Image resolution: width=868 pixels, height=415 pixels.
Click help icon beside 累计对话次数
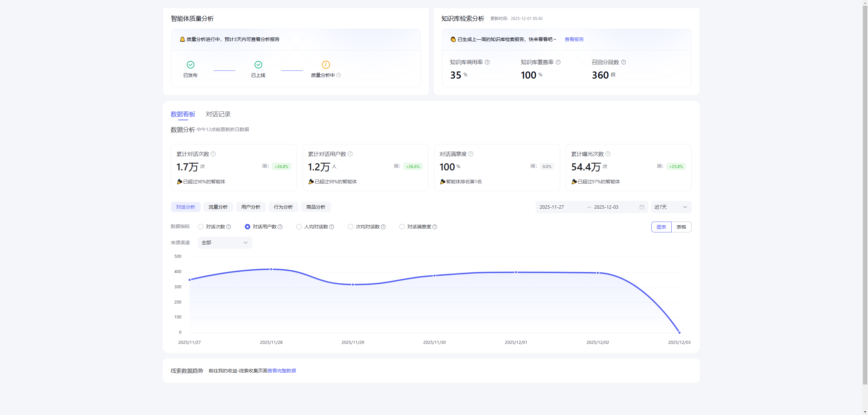[x=213, y=154]
